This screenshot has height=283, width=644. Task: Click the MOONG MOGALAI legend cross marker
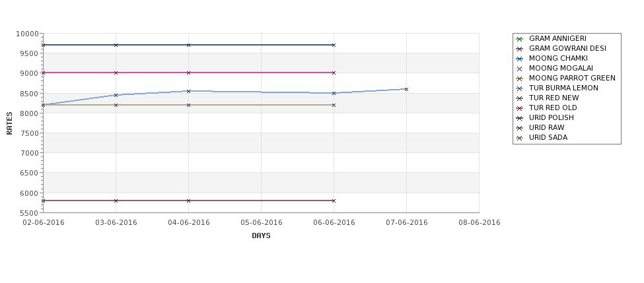(520, 69)
